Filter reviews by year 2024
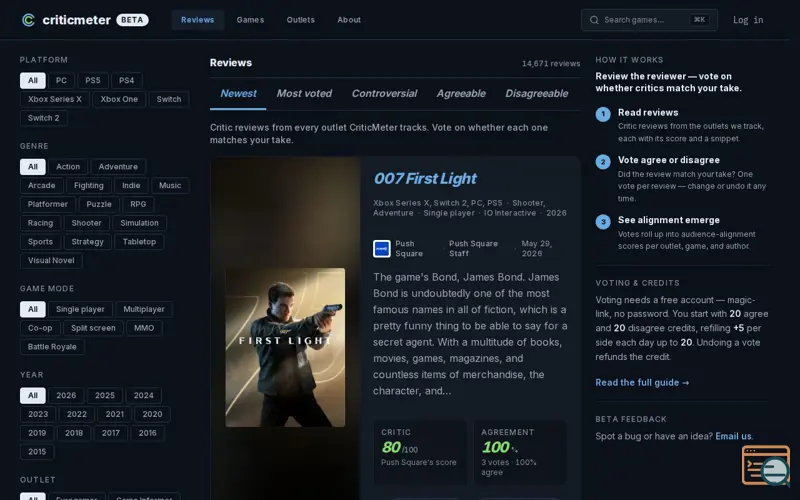This screenshot has width=800, height=500. tap(143, 396)
